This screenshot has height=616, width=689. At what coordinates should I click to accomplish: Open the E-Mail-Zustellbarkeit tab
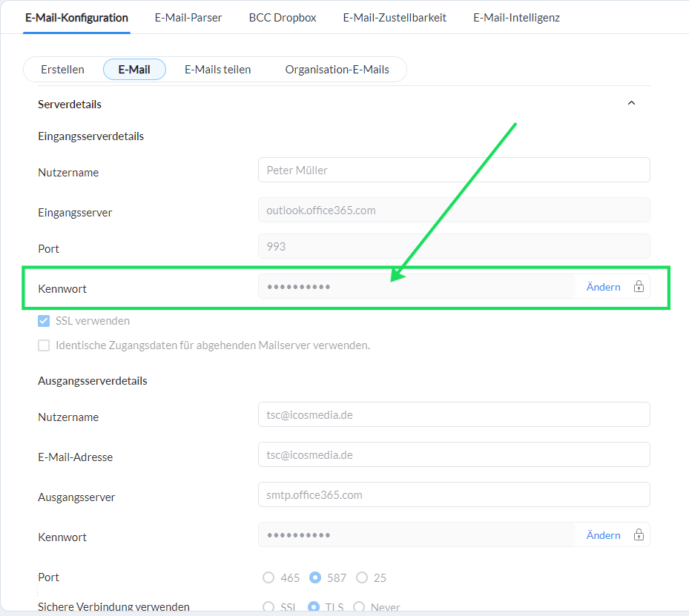[x=395, y=18]
